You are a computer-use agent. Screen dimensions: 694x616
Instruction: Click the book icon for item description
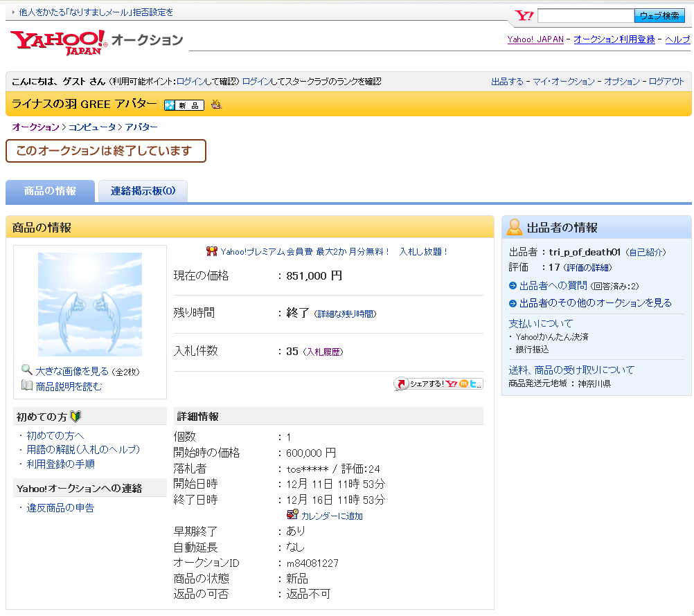point(26,386)
